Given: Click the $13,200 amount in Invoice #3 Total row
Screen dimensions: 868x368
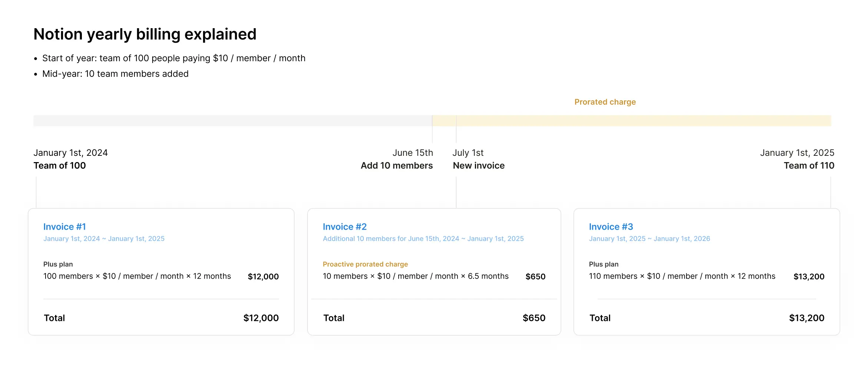Looking at the screenshot, I should click(807, 318).
